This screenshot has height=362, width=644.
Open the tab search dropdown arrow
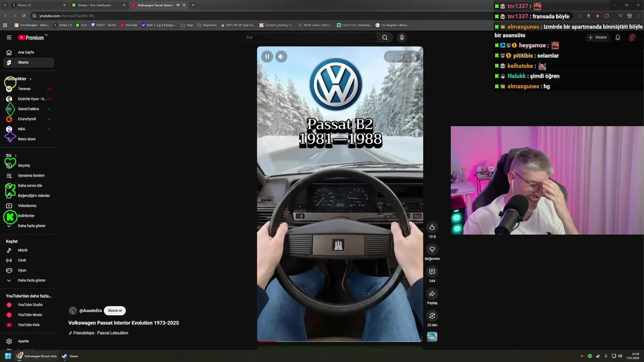point(5,5)
